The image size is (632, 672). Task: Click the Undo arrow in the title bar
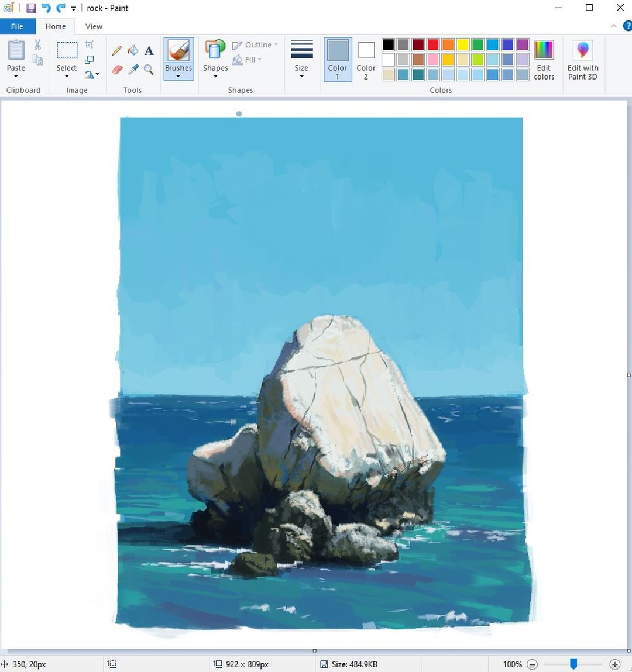(46, 8)
